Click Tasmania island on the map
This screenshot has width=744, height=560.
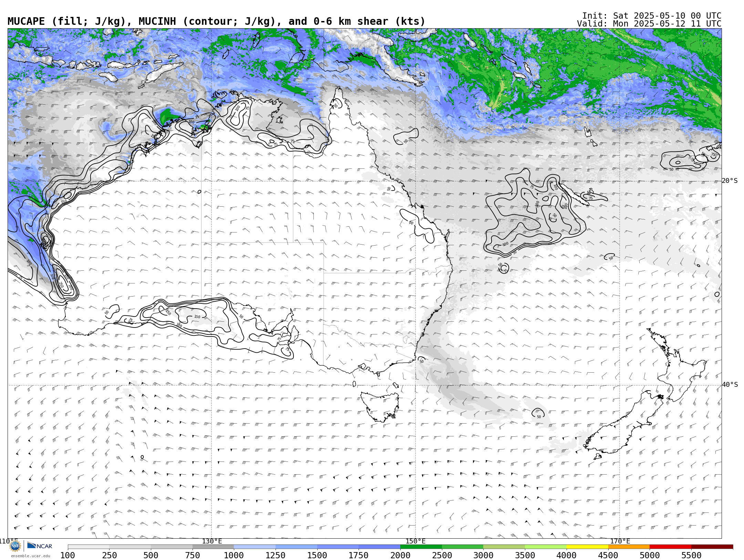coord(381,406)
